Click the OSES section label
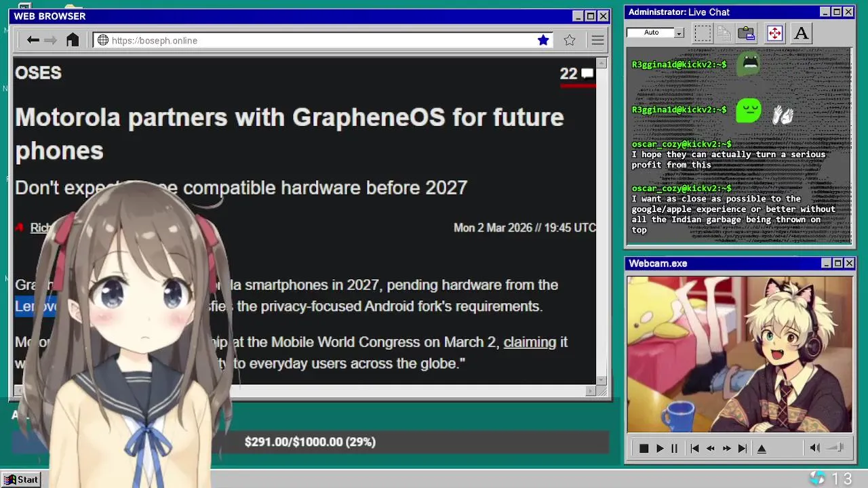 pos(38,73)
